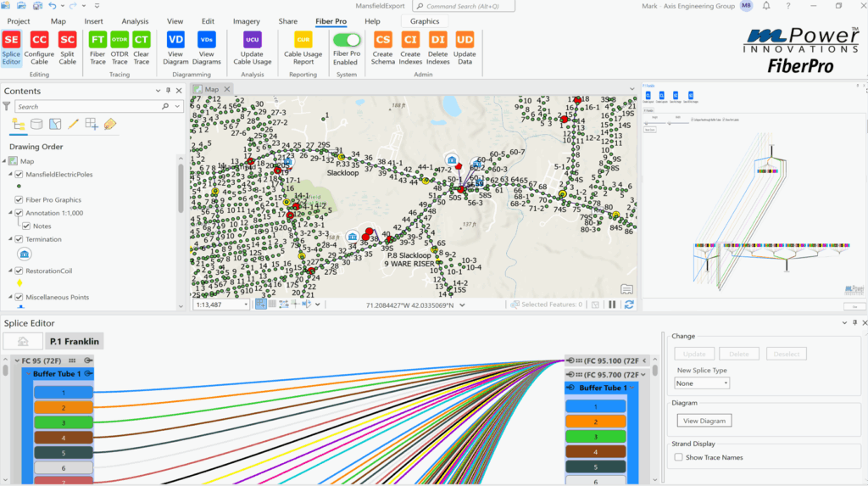Choose the Split Cable tool

(67, 48)
